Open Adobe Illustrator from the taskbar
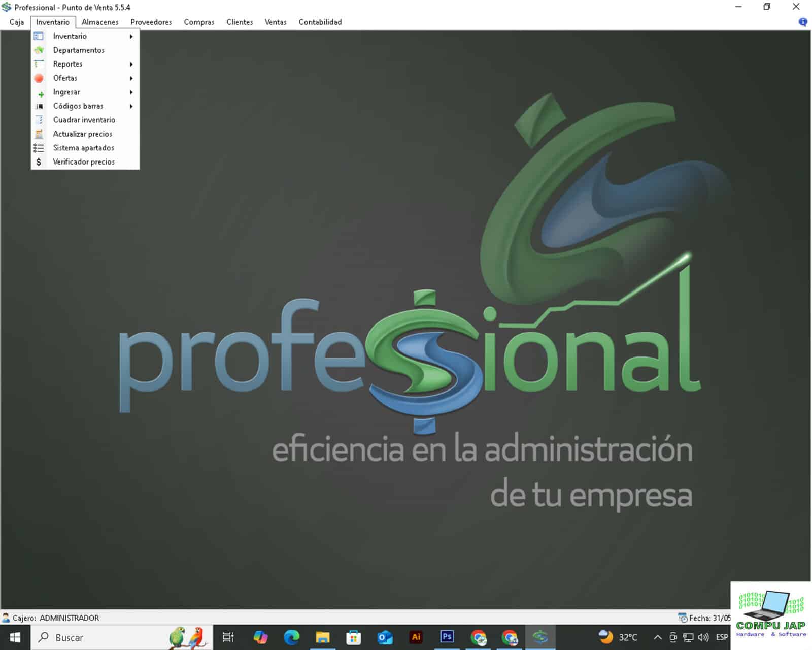This screenshot has width=812, height=650. [x=416, y=637]
